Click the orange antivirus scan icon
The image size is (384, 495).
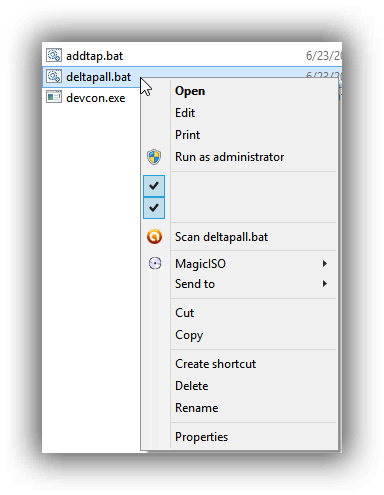(154, 237)
